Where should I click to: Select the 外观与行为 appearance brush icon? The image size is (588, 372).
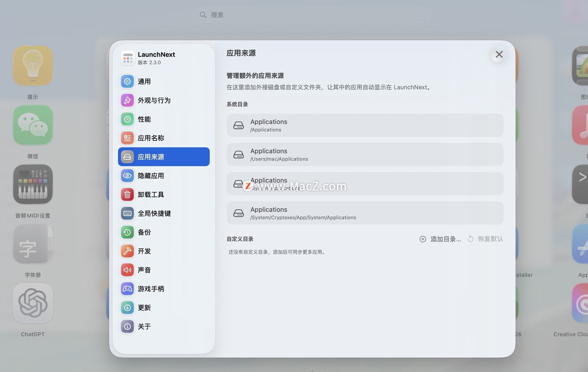point(127,100)
